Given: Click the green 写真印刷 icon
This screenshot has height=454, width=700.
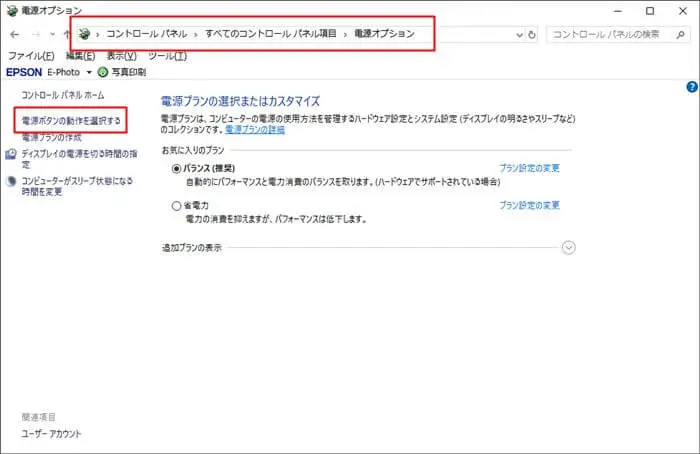Looking at the screenshot, I should tap(102, 73).
